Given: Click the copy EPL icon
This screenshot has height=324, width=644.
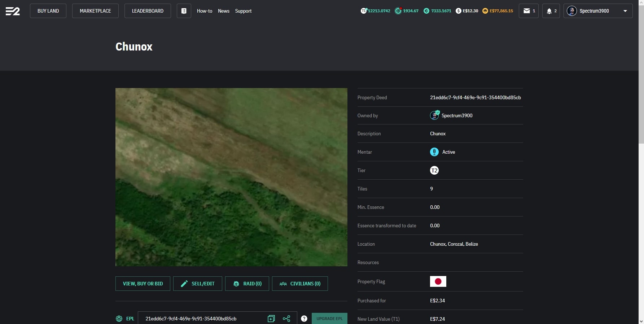Looking at the screenshot, I should 271,319.
